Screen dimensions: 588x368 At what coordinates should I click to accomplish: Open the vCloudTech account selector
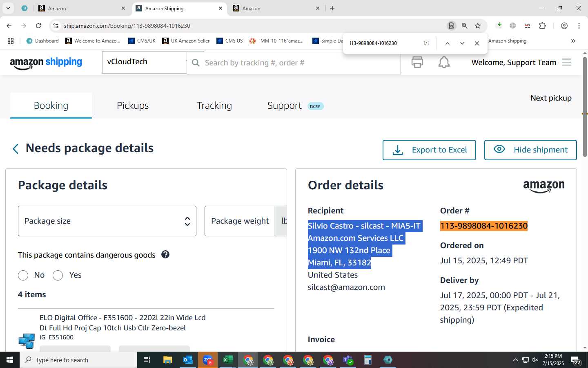145,62
